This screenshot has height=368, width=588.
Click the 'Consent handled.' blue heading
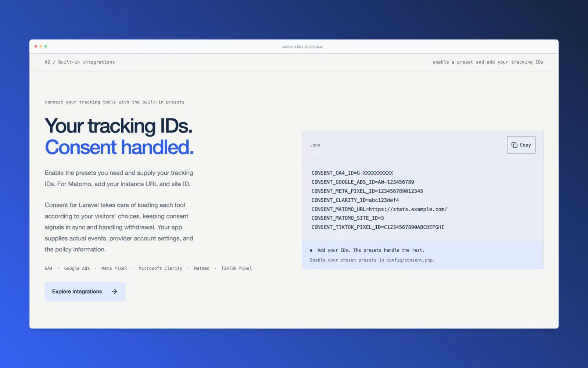pyautogui.click(x=119, y=147)
